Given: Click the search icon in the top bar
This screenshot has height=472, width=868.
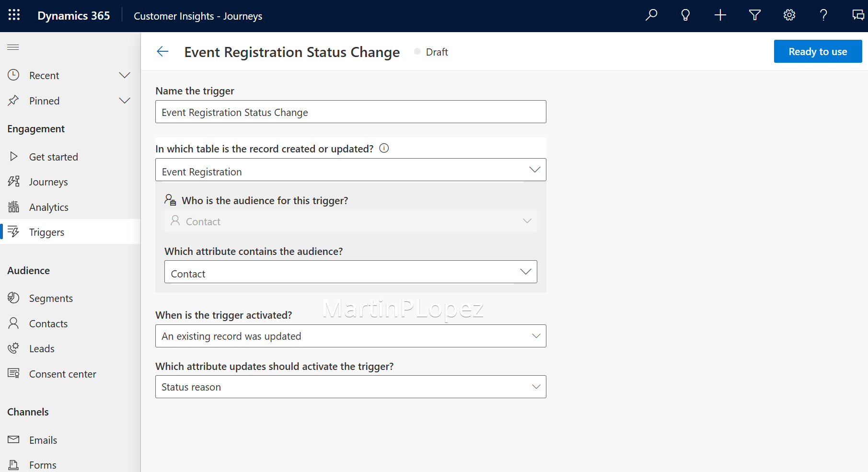Looking at the screenshot, I should (651, 15).
